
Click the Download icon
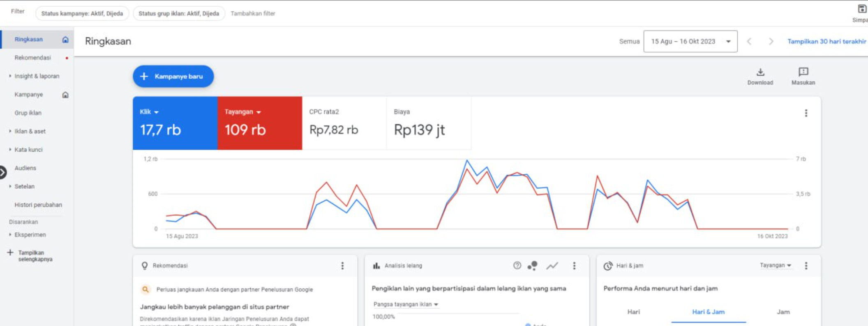point(760,72)
